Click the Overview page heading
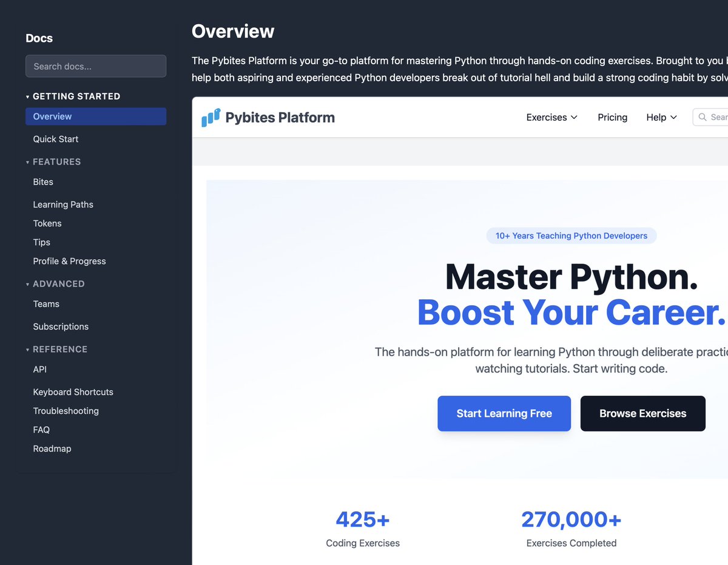Screen dimensions: 728x565 [x=233, y=31]
